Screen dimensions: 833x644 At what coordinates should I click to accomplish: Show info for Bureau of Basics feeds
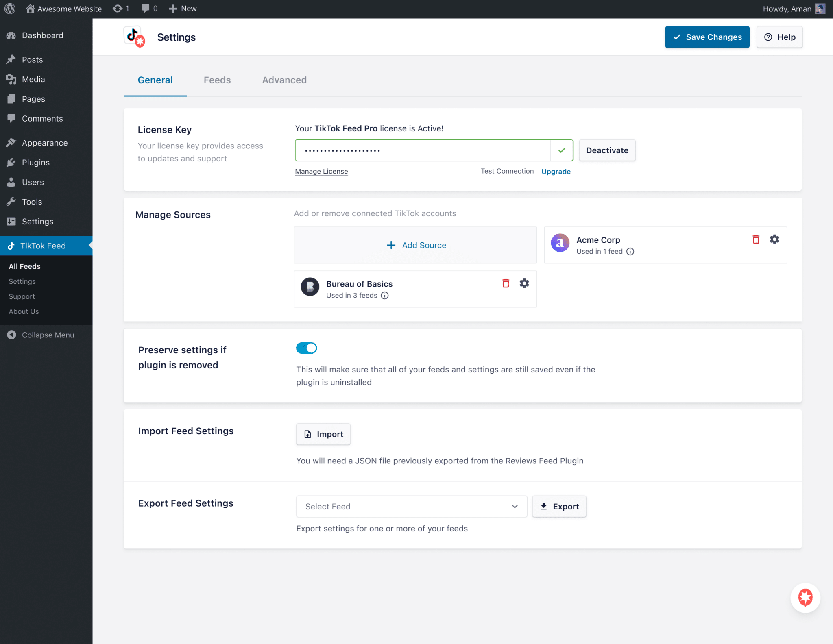[385, 296]
